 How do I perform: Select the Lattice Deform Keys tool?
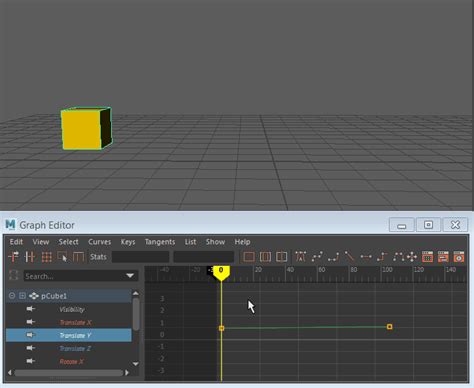46,257
